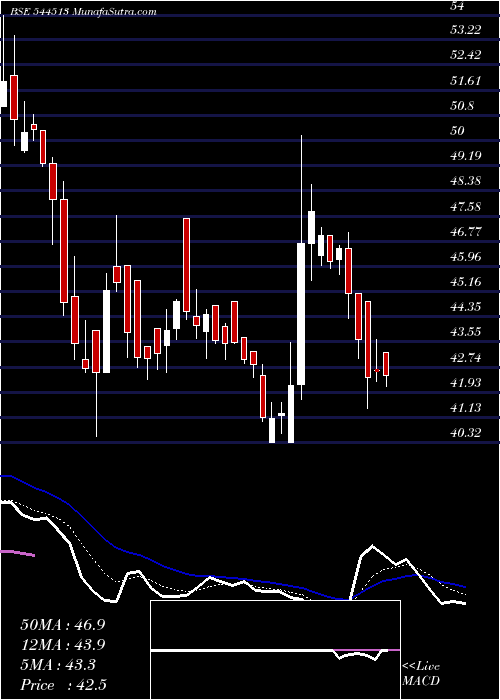Click the <<Live MACD label
Viewport: 500px width, 700px height.
(421, 674)
